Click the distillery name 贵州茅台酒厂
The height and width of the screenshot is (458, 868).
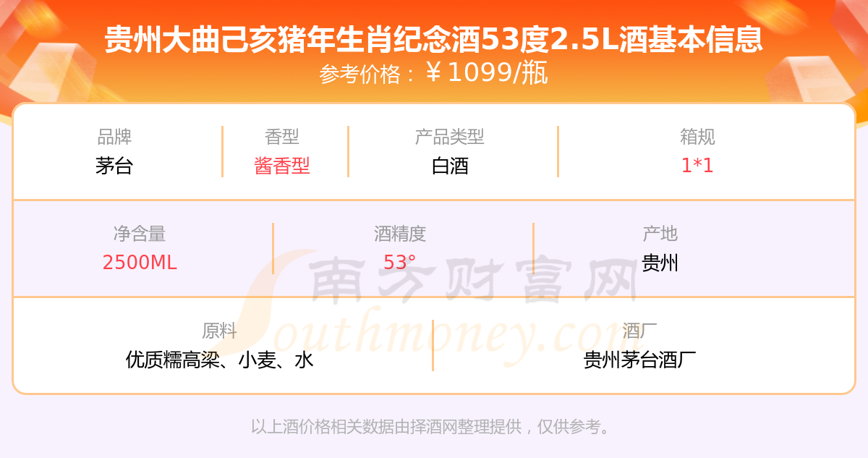point(639,360)
